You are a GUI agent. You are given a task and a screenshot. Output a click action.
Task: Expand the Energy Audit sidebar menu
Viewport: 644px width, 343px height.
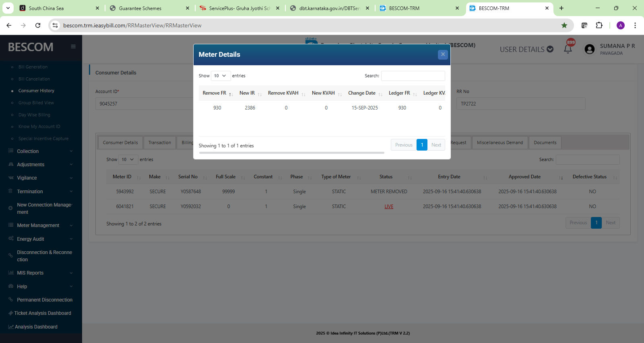[41, 239]
